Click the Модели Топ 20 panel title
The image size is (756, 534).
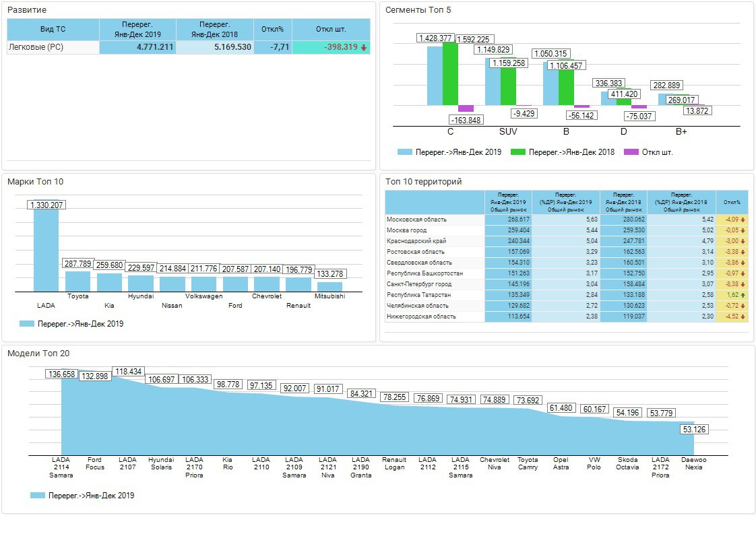click(x=38, y=354)
